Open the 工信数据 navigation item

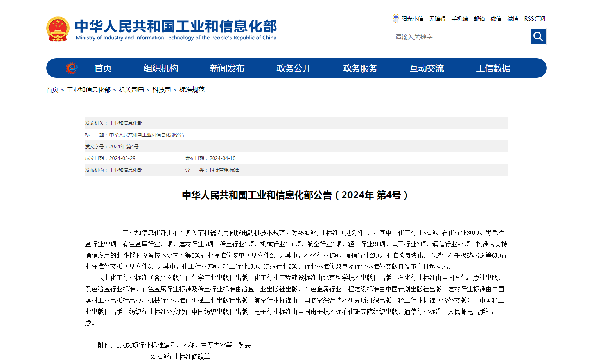tap(493, 68)
